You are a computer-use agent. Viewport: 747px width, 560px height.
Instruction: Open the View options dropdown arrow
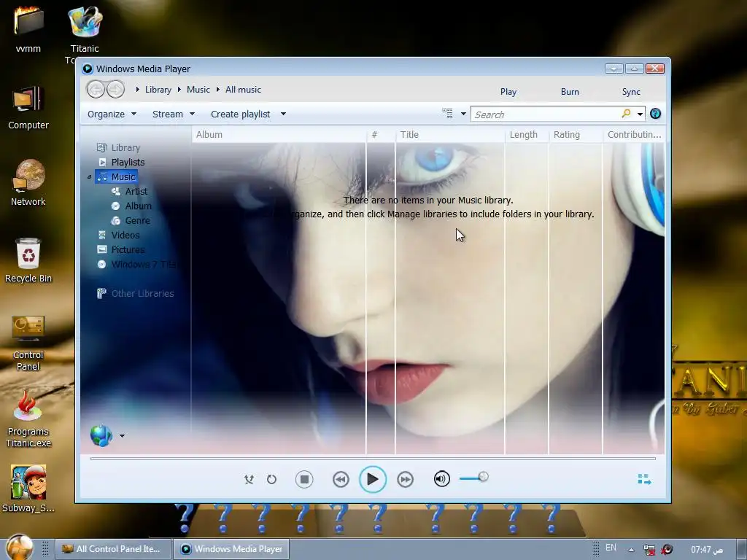click(463, 114)
